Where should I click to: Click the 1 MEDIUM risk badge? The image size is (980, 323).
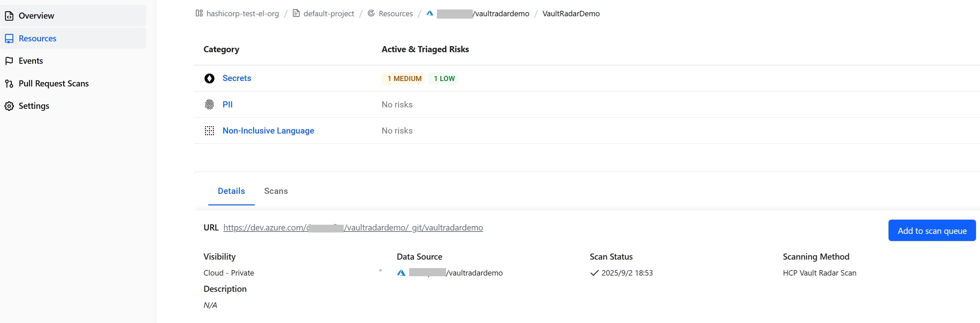(404, 79)
